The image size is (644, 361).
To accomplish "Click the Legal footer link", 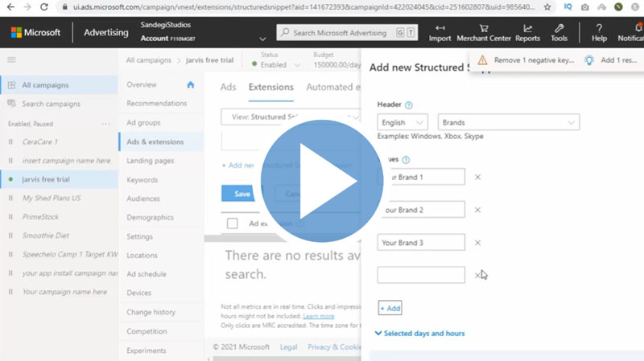I will (x=288, y=347).
